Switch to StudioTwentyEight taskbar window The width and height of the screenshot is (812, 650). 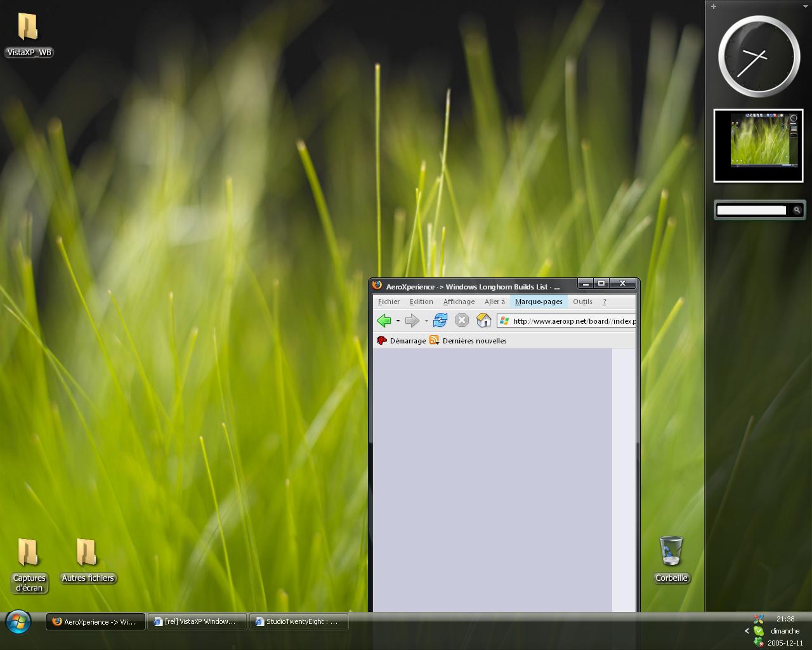coord(299,622)
